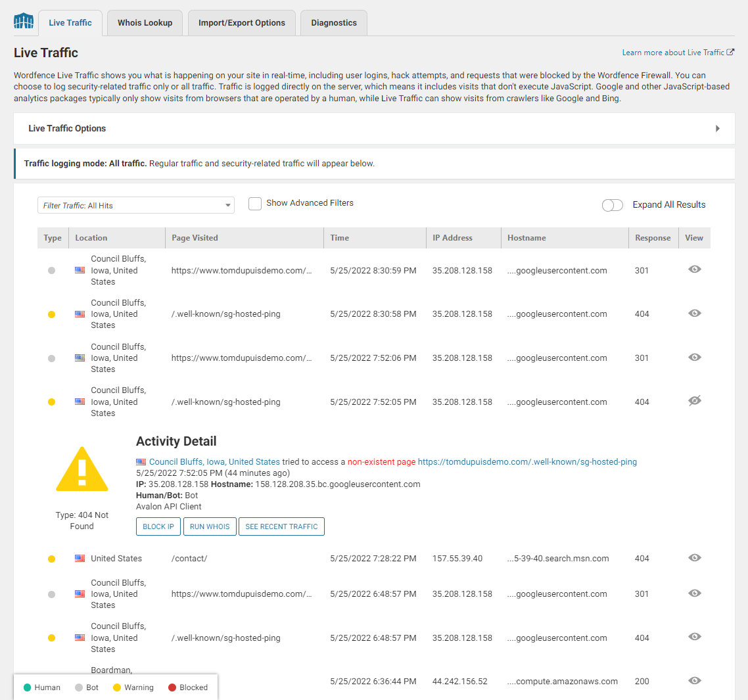This screenshot has width=748, height=700.
Task: View details for the 8:30:58 PM entry
Action: pos(695,314)
